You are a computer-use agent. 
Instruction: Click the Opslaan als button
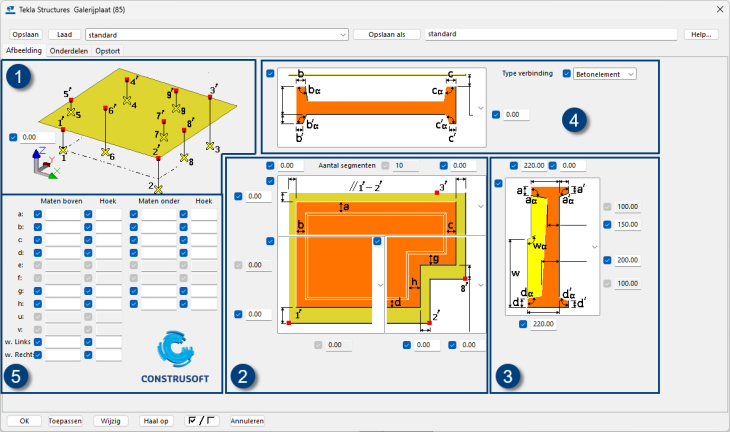(x=386, y=34)
